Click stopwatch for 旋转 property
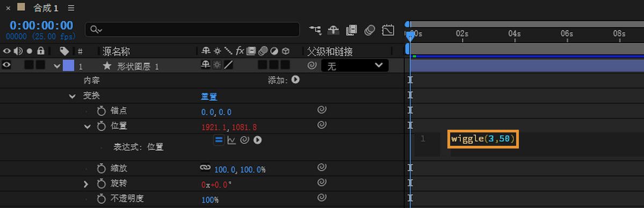 point(101,184)
